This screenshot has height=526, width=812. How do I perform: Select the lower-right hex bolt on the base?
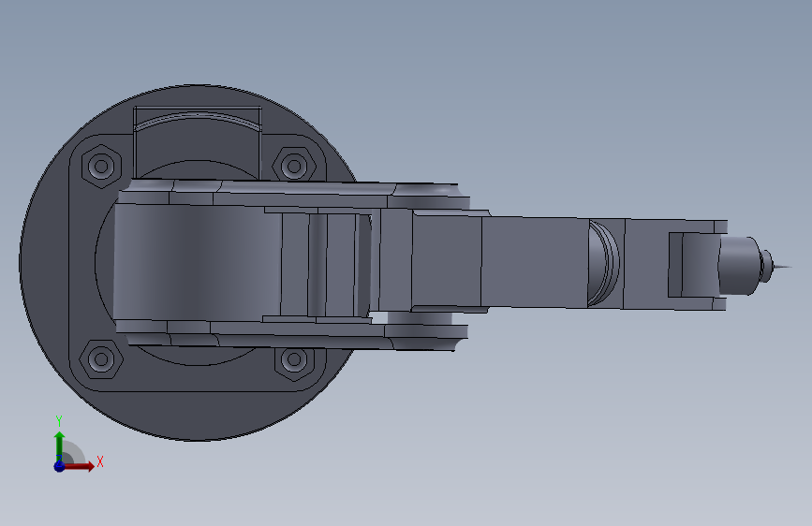click(294, 362)
